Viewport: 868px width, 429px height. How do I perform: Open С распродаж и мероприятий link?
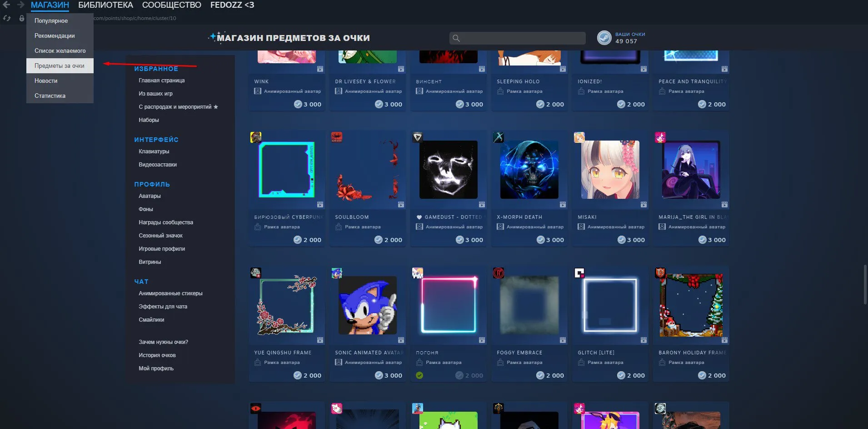tap(178, 107)
